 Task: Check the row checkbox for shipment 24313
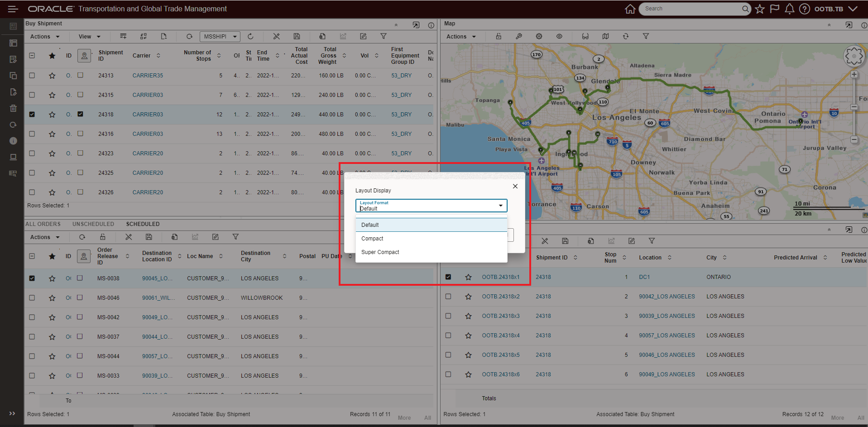coord(32,76)
